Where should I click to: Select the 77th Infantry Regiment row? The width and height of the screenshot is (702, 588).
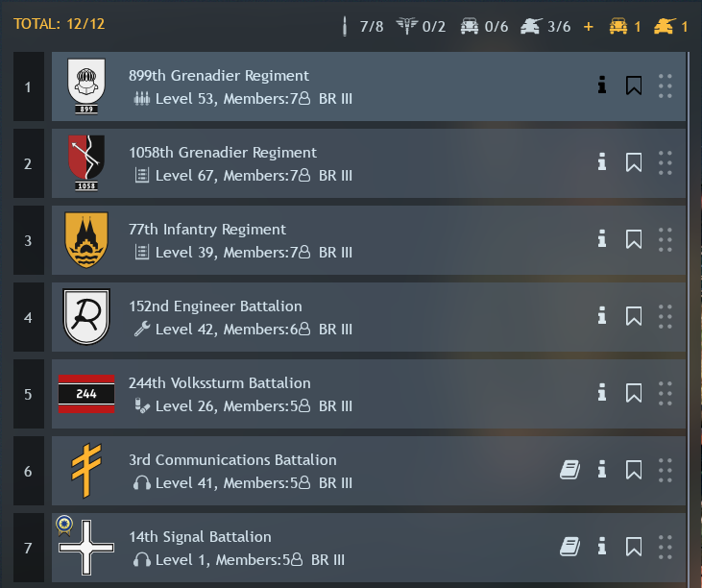point(369,240)
